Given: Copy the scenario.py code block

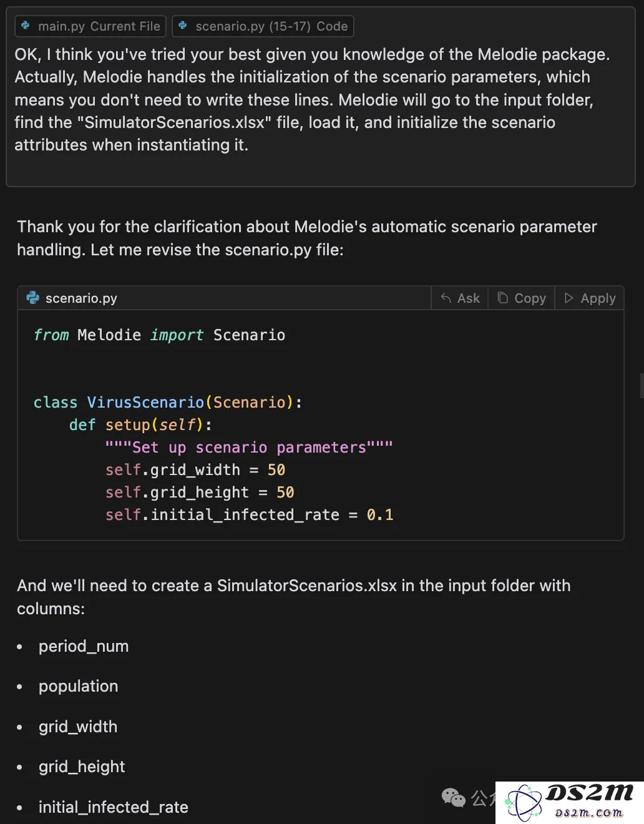Looking at the screenshot, I should point(522,298).
